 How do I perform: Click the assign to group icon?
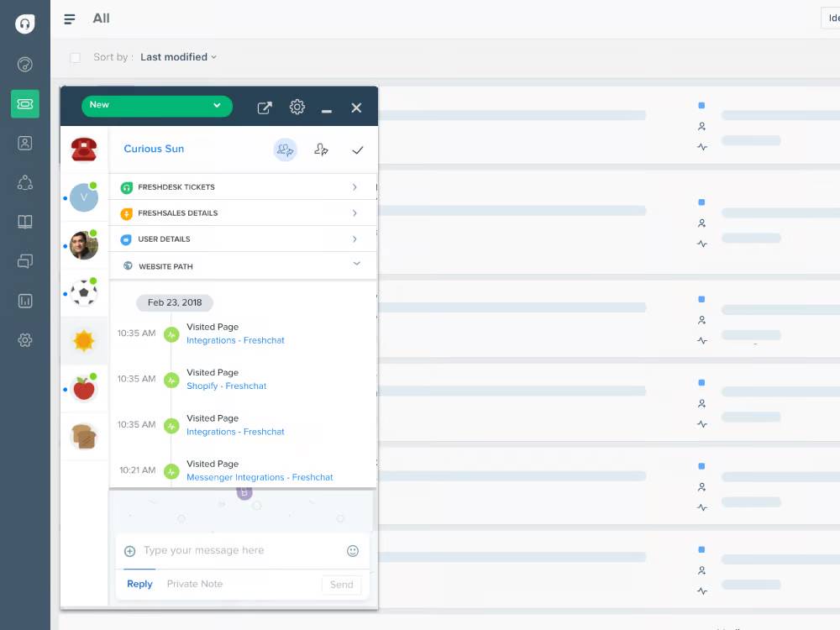point(285,150)
